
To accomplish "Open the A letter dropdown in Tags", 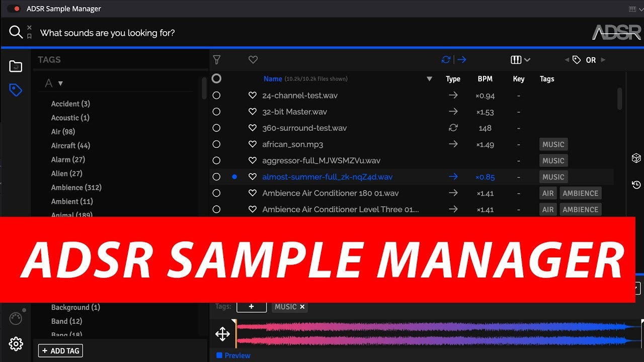I will click(54, 83).
